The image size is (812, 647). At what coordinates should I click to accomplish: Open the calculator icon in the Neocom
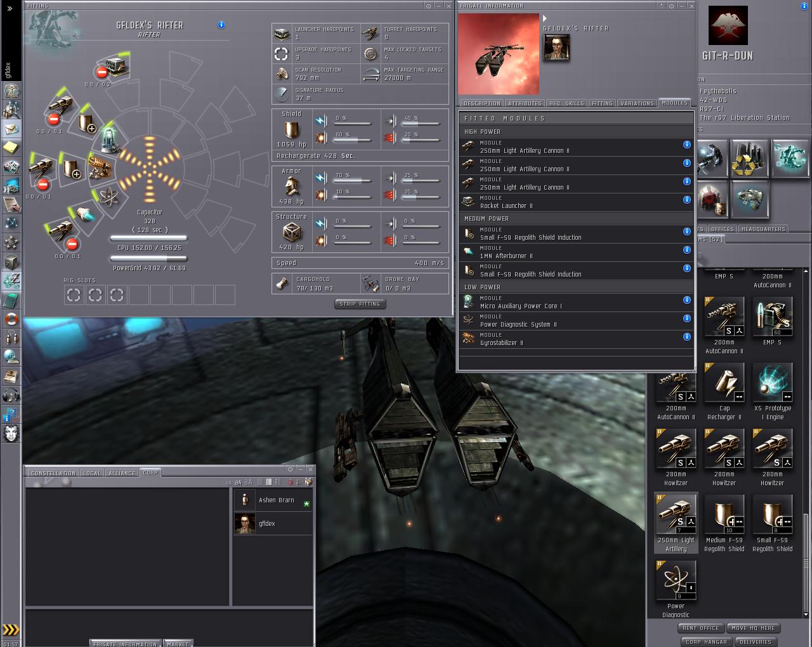point(11,300)
